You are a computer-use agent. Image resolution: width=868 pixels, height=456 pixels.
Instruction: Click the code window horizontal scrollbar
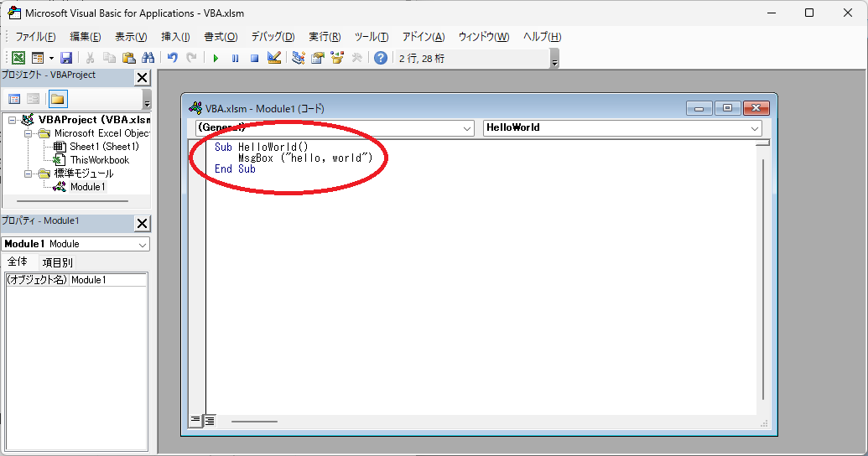click(254, 422)
